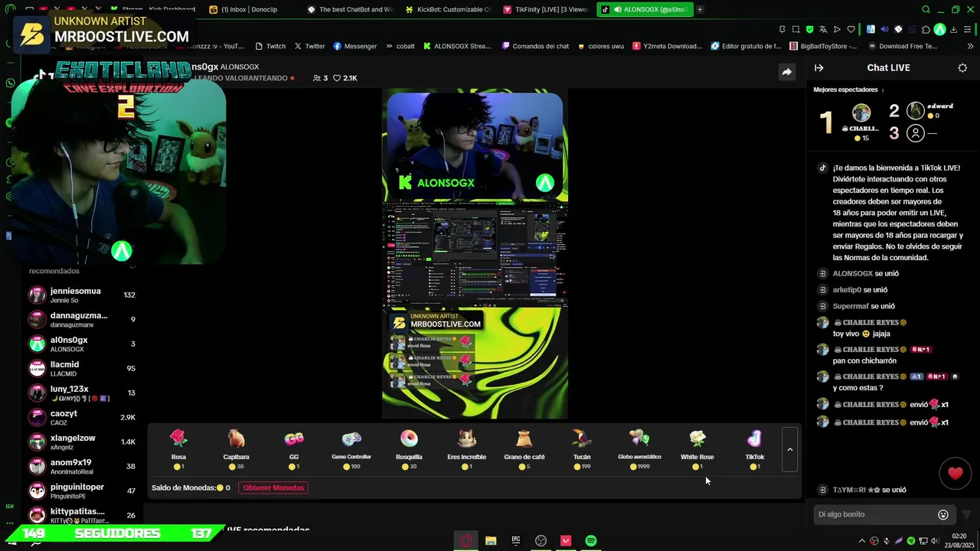Open Spotify from the taskbar

tap(590, 540)
